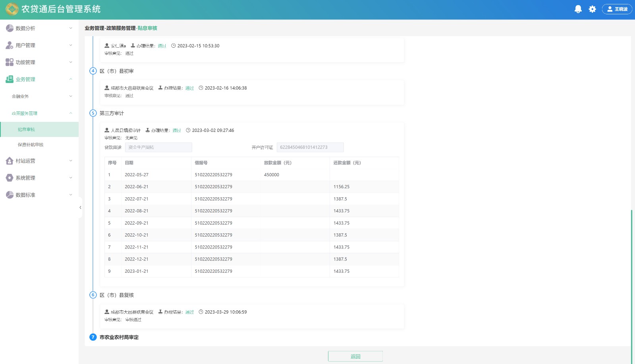Click the 数据分析 pie chart icon
This screenshot has height=364, width=635.
pyautogui.click(x=10, y=28)
